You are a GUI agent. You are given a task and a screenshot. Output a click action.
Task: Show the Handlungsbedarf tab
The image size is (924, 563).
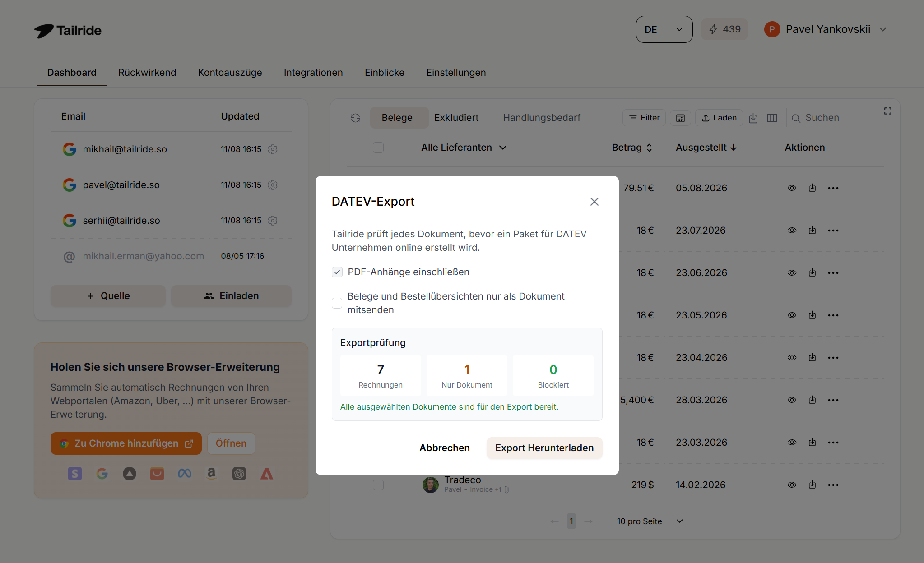click(x=542, y=118)
